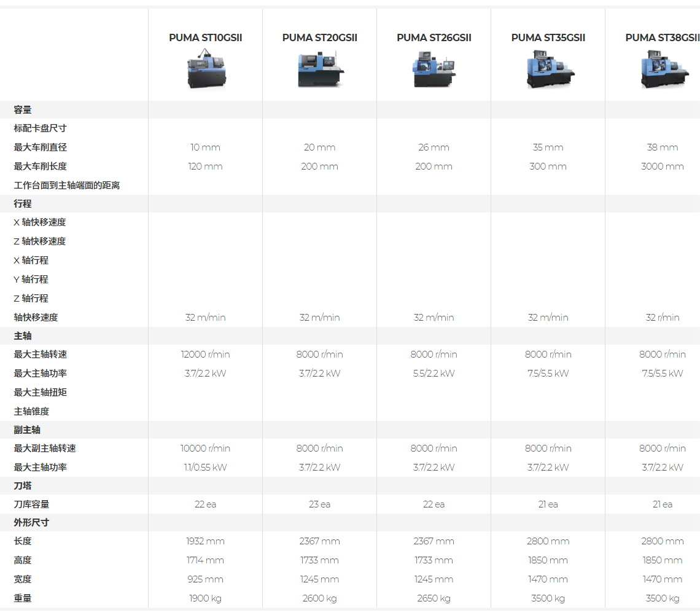Select the 容量 section header row
The width and height of the screenshot is (700, 615).
[x=350, y=110]
